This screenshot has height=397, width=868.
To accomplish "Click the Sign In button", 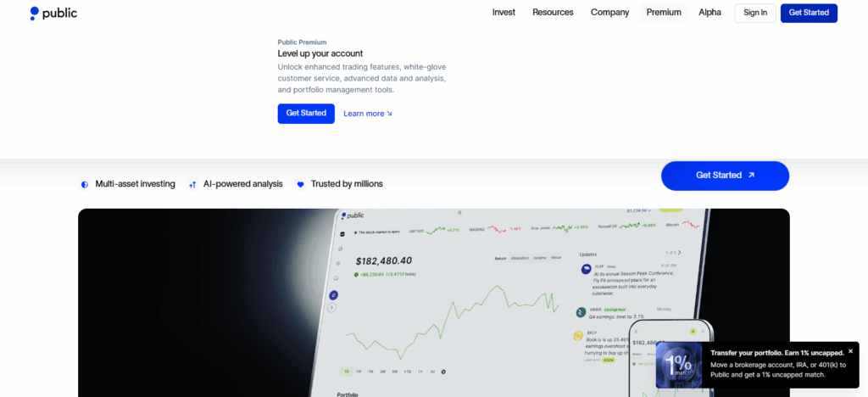I will pyautogui.click(x=754, y=13).
